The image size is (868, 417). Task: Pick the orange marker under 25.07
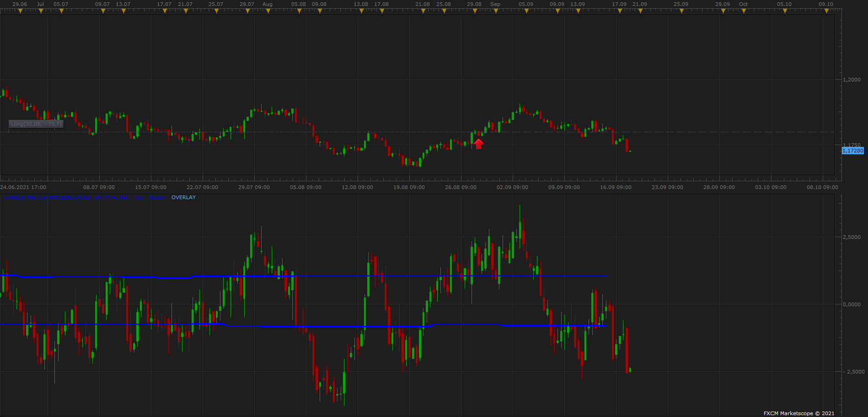(x=216, y=11)
